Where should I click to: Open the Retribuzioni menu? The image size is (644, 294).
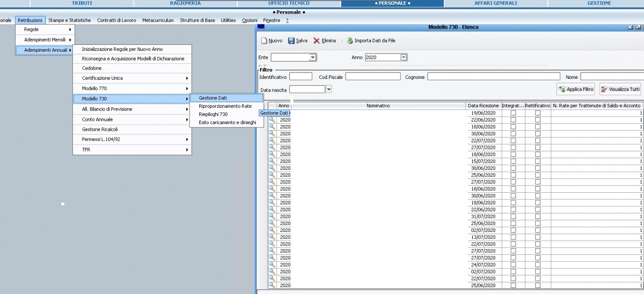click(x=30, y=20)
